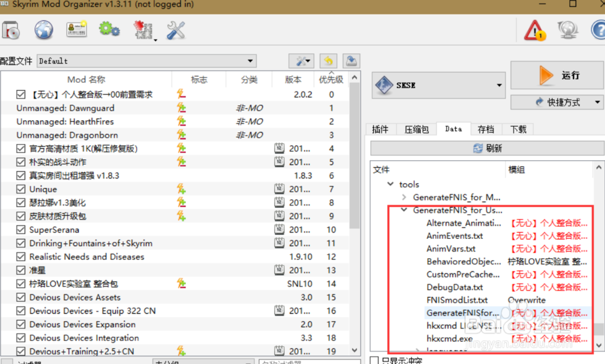Image resolution: width=605 pixels, height=364 pixels.
Task: Click the 版本 version column header
Action: 293,79
